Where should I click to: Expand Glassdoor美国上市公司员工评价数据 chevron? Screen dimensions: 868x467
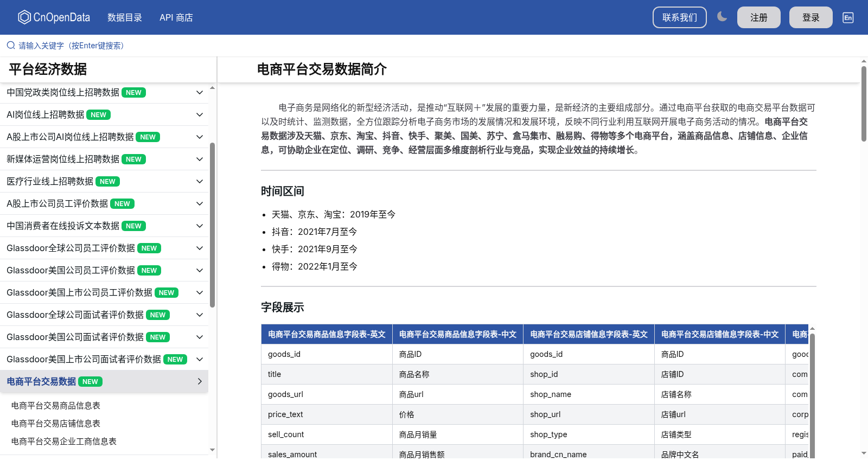[200, 293]
